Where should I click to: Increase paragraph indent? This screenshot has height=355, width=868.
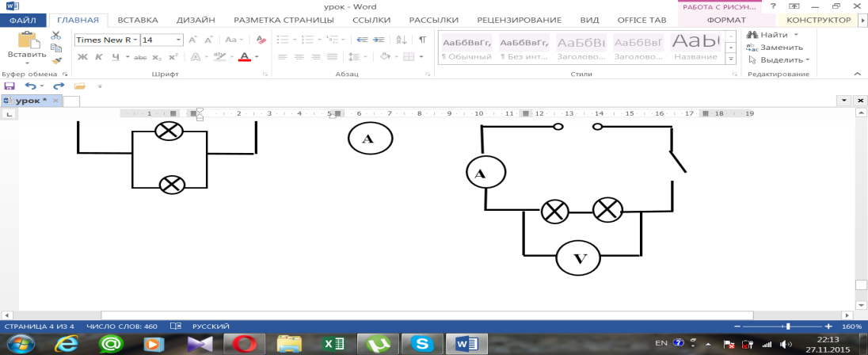coord(379,40)
